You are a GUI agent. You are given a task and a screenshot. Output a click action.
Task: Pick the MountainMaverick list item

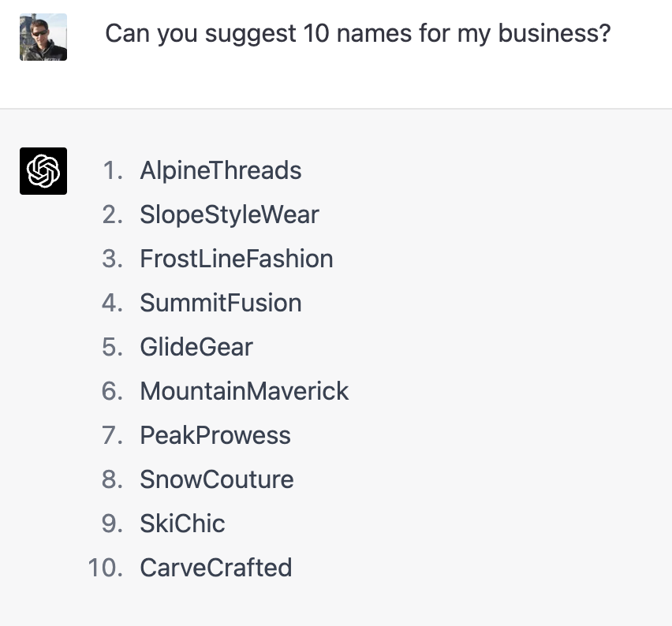[245, 391]
